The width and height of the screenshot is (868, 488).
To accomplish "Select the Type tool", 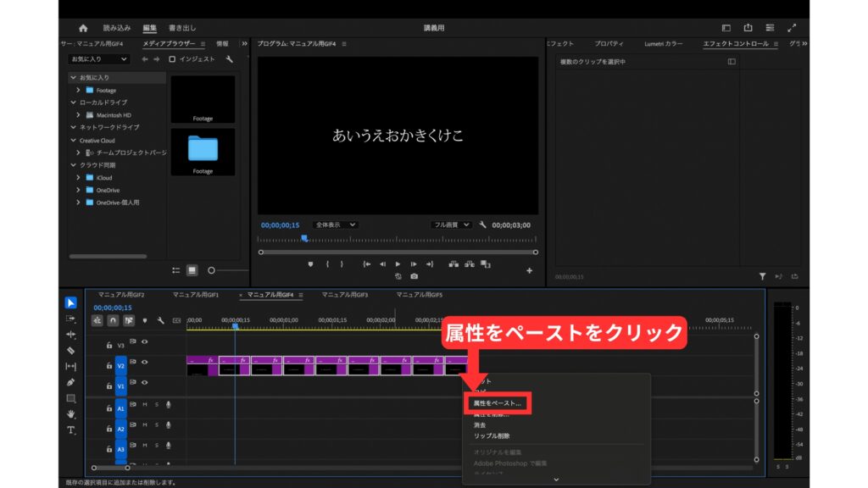I will coord(70,430).
